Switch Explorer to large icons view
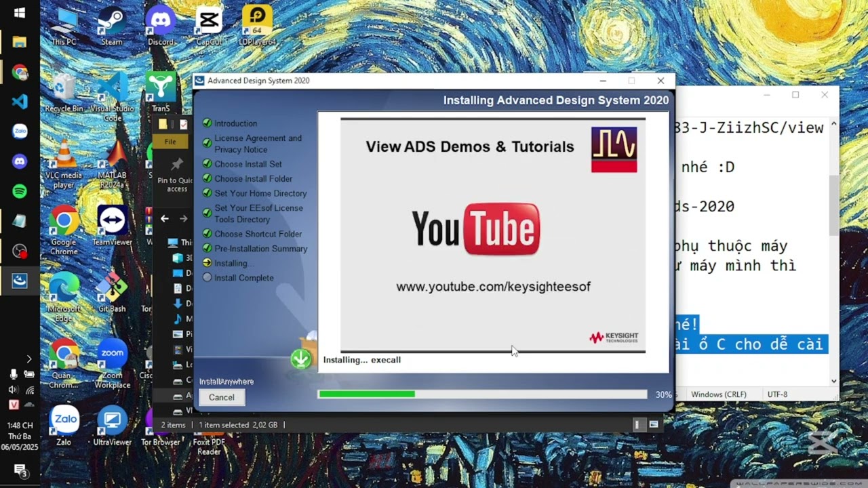This screenshot has width=868, height=488. pos(654,424)
